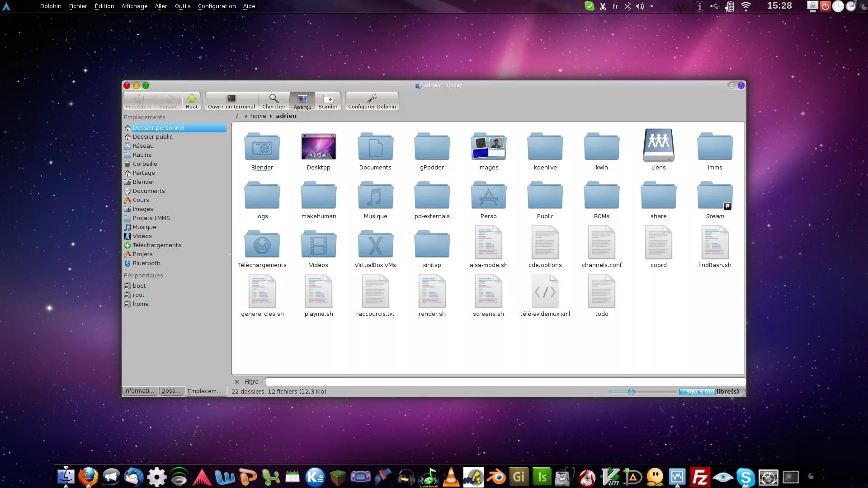Expand the home breadcrumb arrow
The width and height of the screenshot is (868, 488).
pyautogui.click(x=246, y=117)
